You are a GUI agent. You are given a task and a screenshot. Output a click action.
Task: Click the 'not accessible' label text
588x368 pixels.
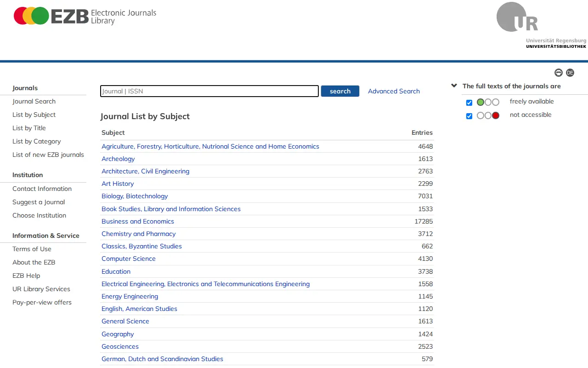(x=531, y=115)
